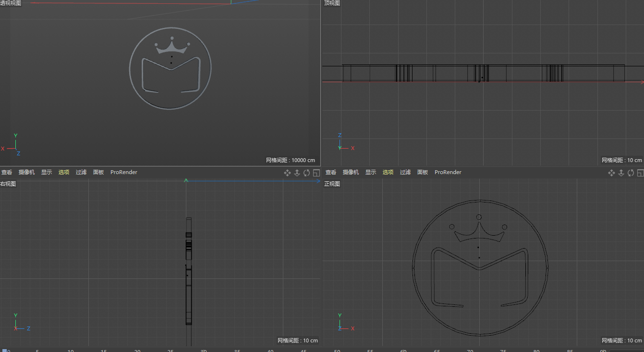Click 网格间距 : 10 cm text in top view
Screen dimensions: 644x352
pos(621,160)
